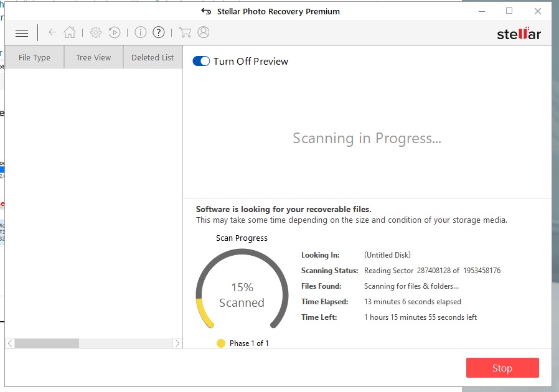Image resolution: width=559 pixels, height=392 pixels.
Task: Toggle the Turn Off Preview switch
Action: pyautogui.click(x=201, y=62)
